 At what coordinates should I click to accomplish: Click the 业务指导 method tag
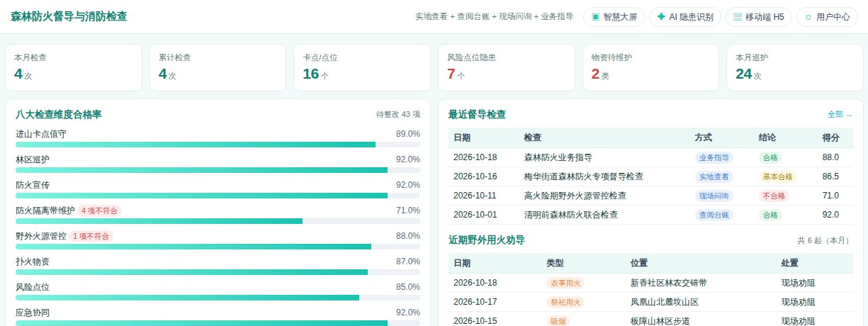714,157
